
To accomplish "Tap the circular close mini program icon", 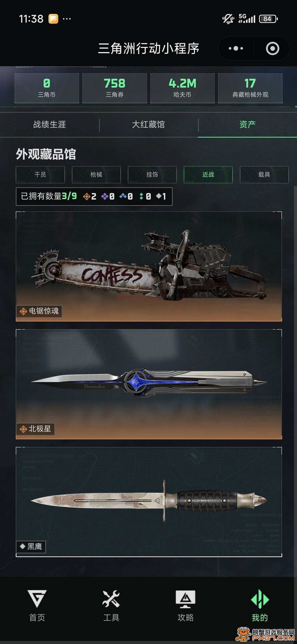I will click(273, 48).
